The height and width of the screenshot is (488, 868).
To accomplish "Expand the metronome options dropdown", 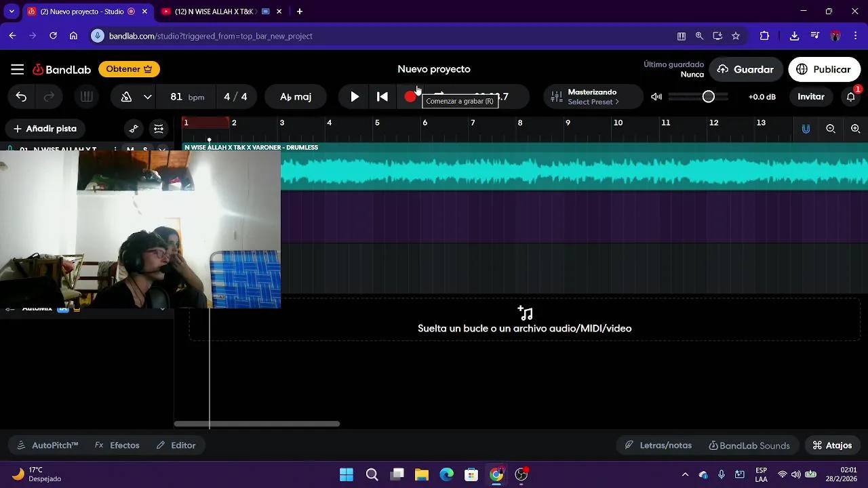I will [147, 97].
